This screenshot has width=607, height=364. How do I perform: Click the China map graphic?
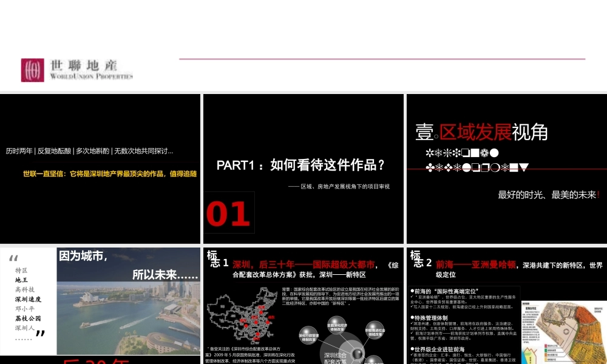[242, 315]
